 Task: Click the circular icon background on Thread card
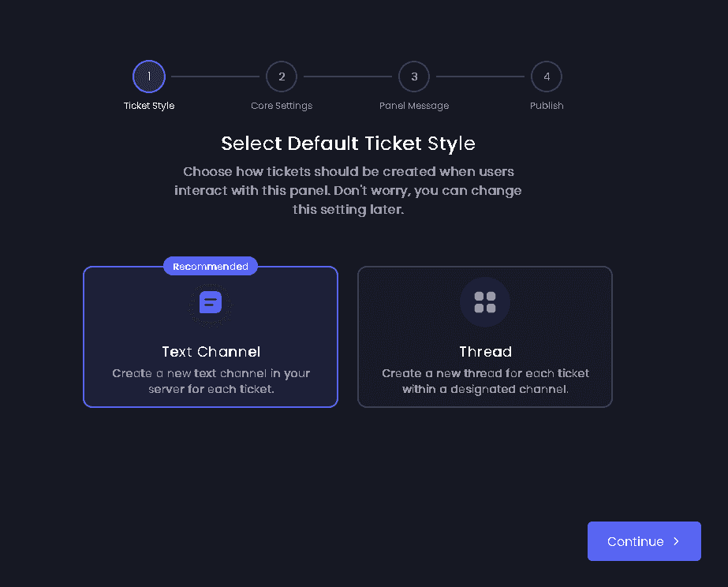[x=484, y=301]
